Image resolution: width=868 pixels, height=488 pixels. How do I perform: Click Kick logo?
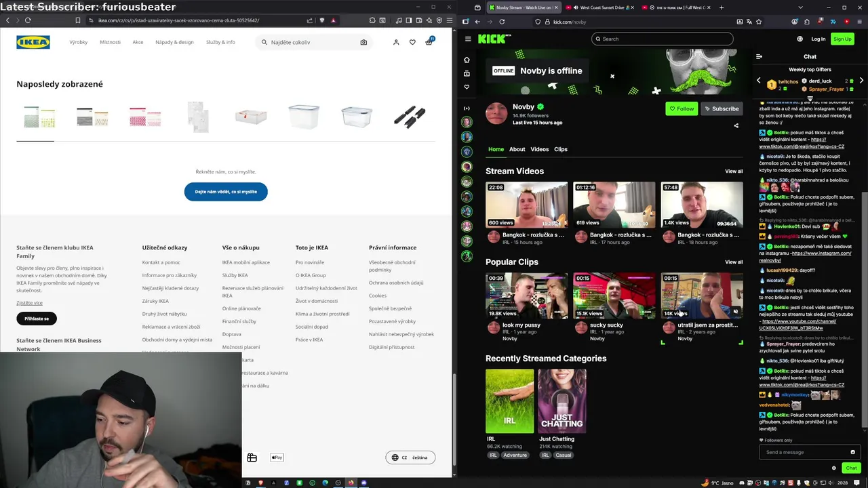tap(494, 39)
